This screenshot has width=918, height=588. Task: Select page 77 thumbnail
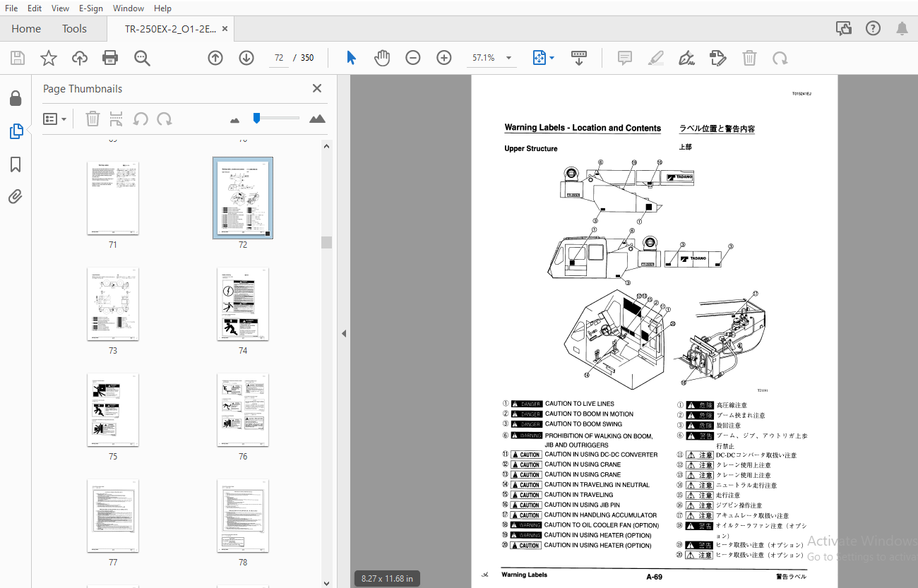pos(113,516)
